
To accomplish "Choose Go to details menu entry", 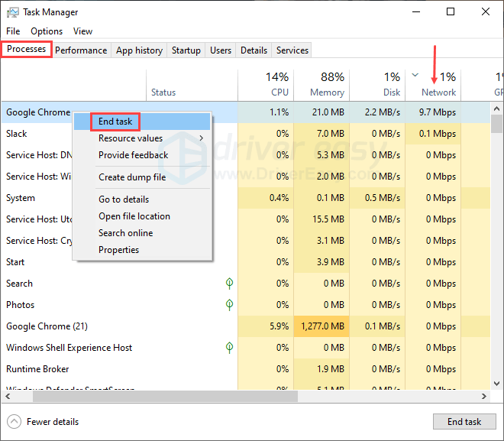I will [142, 199].
